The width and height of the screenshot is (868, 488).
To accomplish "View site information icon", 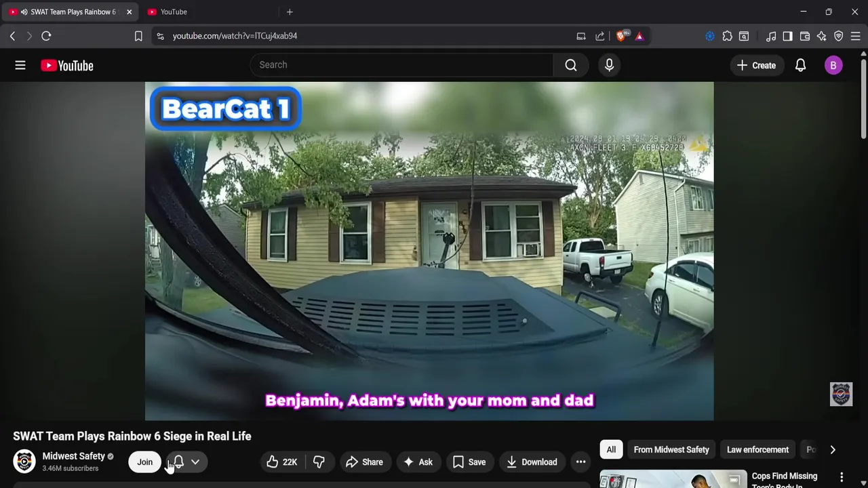I will pos(160,36).
